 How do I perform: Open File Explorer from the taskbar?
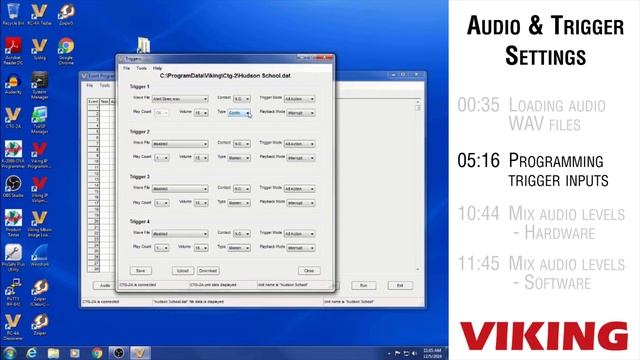(x=53, y=353)
